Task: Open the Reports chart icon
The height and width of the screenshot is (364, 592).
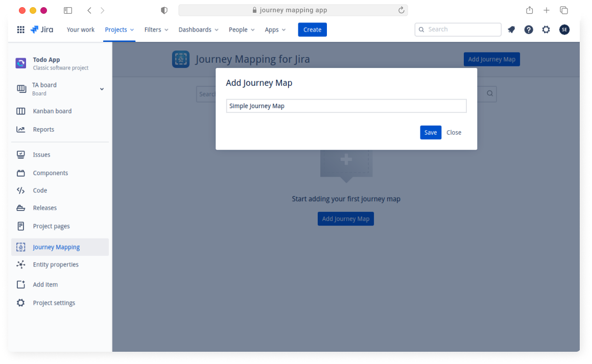Action: pyautogui.click(x=21, y=129)
